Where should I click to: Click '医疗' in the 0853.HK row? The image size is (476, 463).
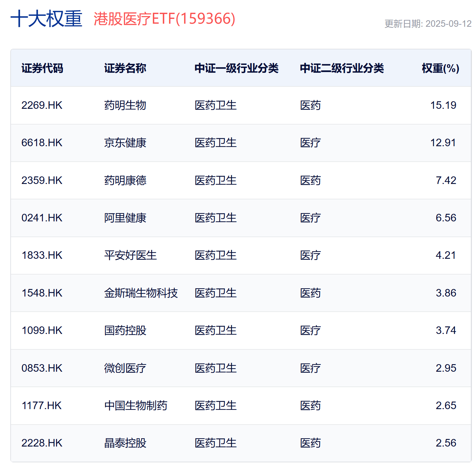[310, 368]
